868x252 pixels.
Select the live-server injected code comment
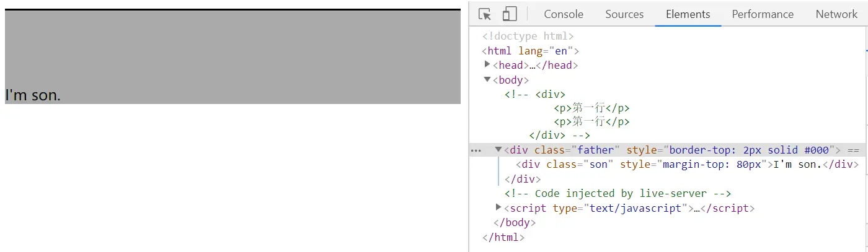click(x=618, y=193)
